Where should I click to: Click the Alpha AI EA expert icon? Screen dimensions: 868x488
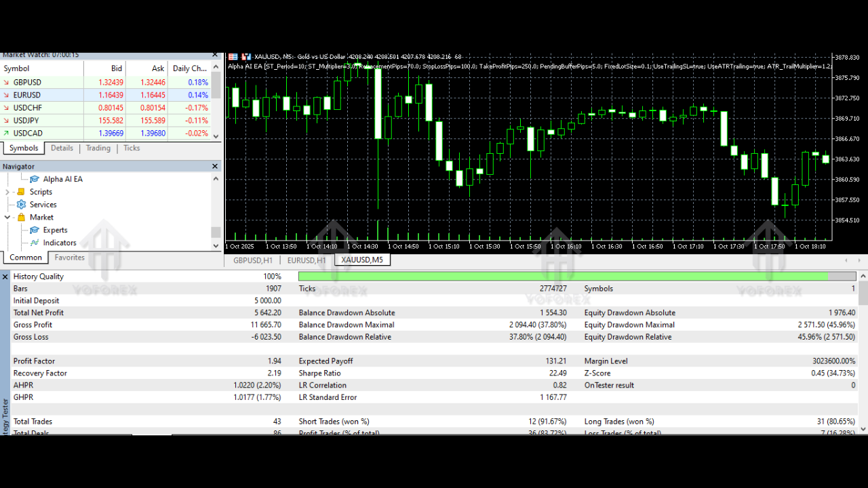(x=35, y=180)
